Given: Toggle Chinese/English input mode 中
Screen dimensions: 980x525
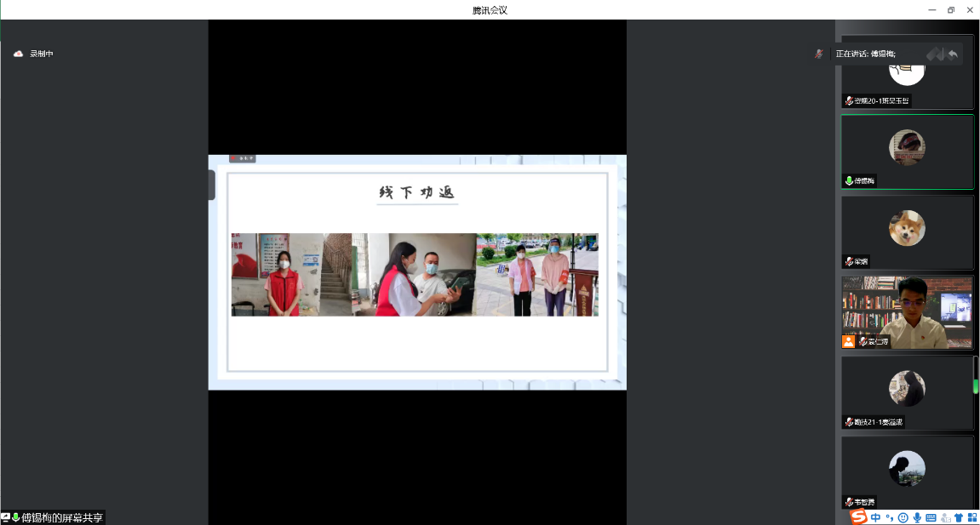Looking at the screenshot, I should 876,516.
